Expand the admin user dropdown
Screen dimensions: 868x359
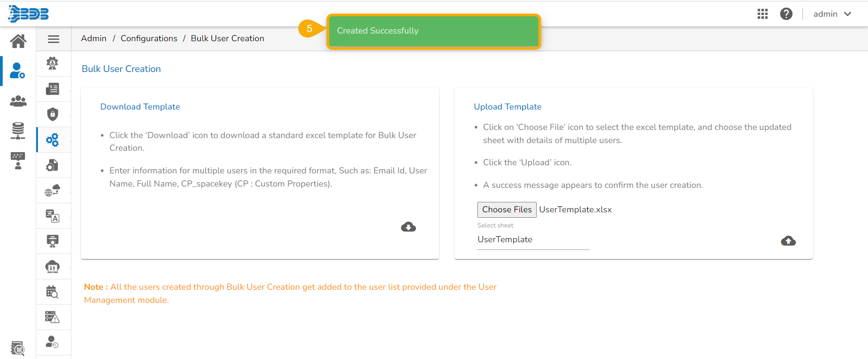tap(832, 14)
